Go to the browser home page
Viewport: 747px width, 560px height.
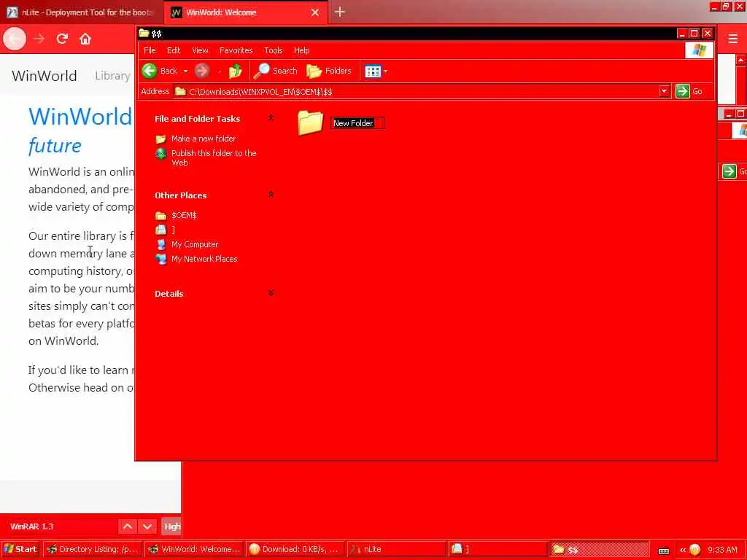[x=85, y=39]
